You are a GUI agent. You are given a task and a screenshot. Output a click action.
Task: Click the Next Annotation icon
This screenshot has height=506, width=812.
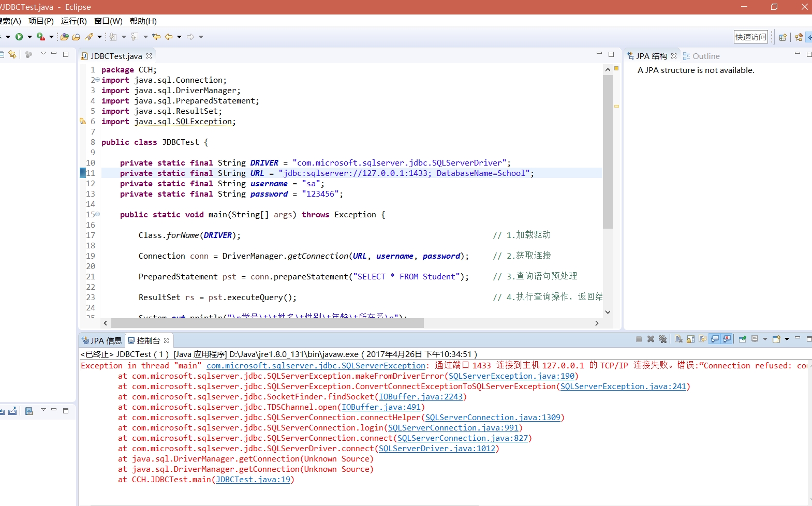(113, 37)
